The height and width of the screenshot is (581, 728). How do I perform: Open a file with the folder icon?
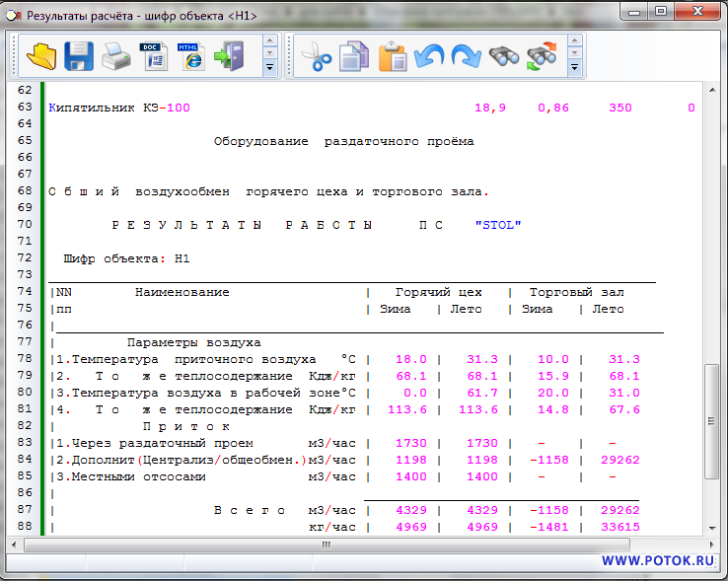click(x=41, y=56)
